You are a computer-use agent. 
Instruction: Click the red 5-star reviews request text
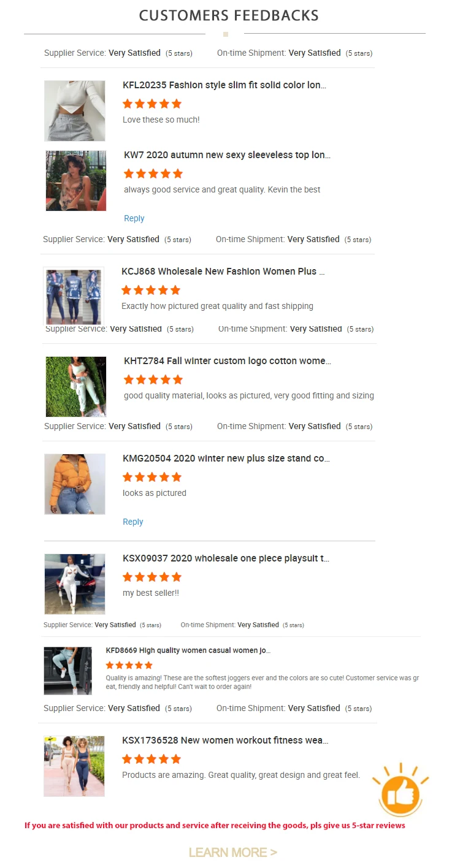pyautogui.click(x=215, y=825)
